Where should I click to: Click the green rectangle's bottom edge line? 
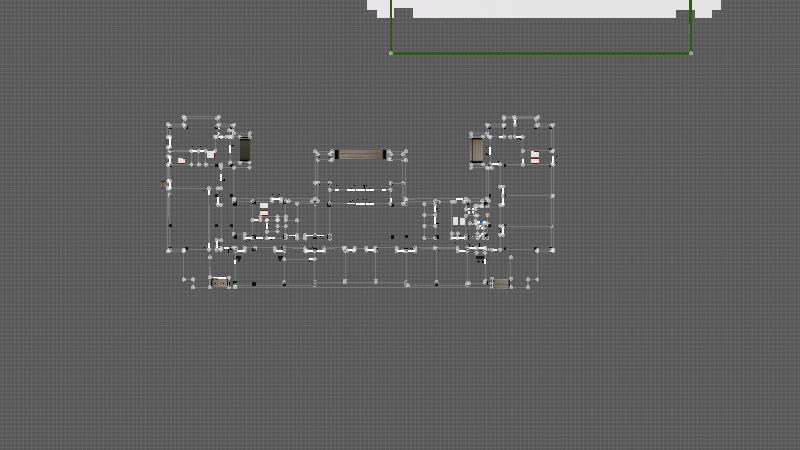click(x=541, y=53)
